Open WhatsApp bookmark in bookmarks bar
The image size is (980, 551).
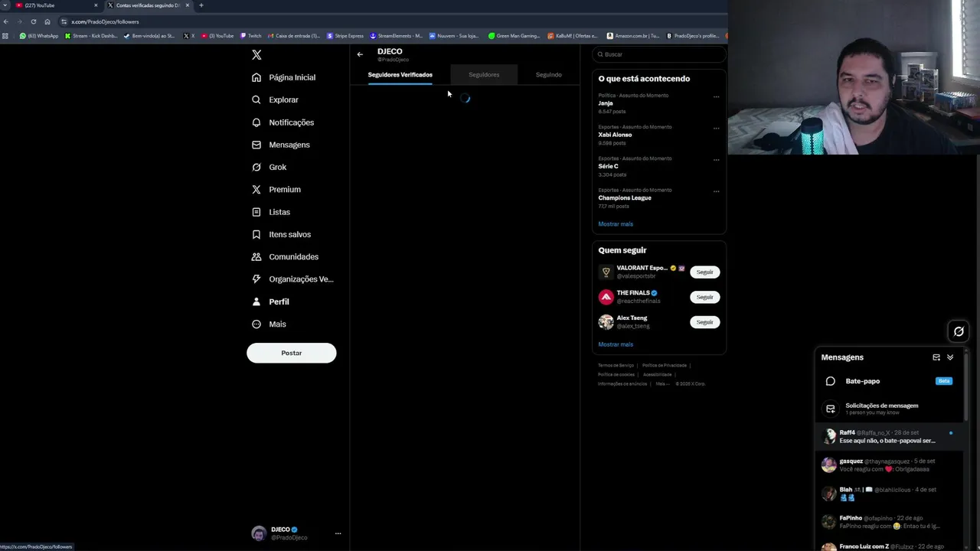[x=39, y=36]
